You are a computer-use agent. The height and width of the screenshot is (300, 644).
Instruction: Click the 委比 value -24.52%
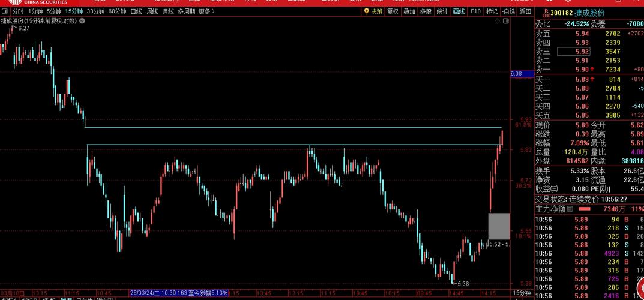click(x=577, y=24)
